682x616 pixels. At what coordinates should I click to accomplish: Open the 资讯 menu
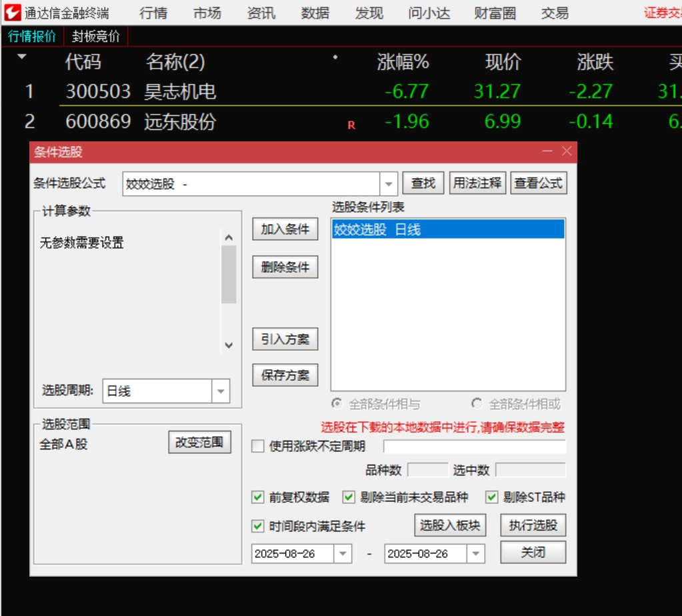pyautogui.click(x=261, y=13)
